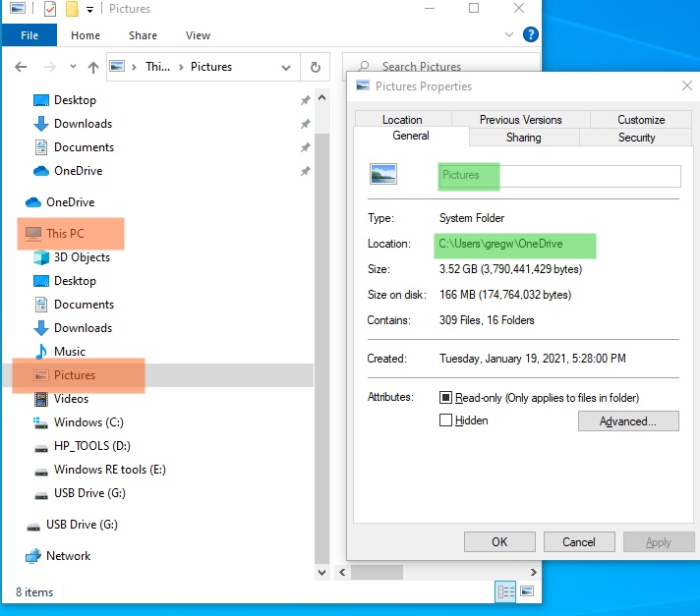Image resolution: width=700 pixels, height=616 pixels.
Task: Open Customize tab in Properties
Action: (x=641, y=120)
